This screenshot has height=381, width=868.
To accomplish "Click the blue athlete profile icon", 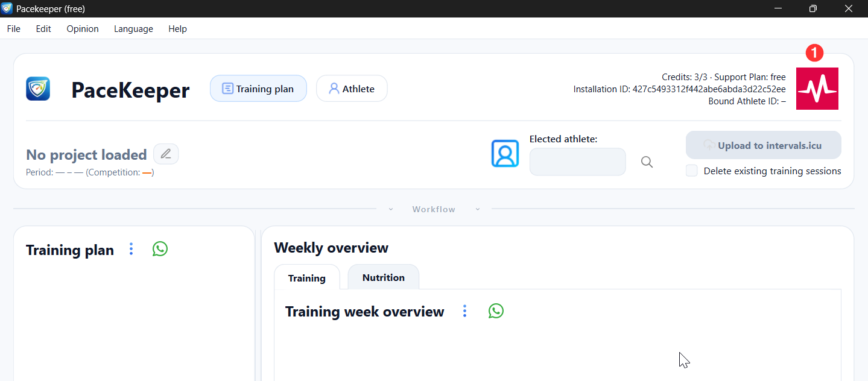I will click(505, 154).
